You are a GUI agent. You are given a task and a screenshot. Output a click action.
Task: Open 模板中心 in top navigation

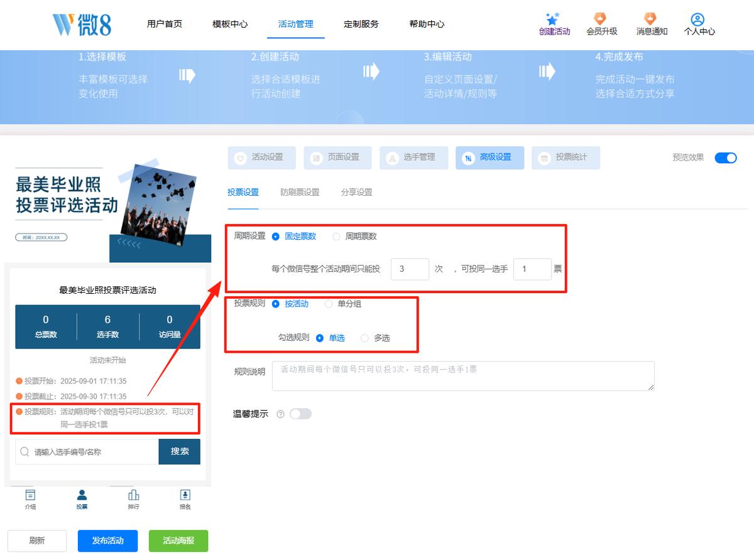point(230,24)
